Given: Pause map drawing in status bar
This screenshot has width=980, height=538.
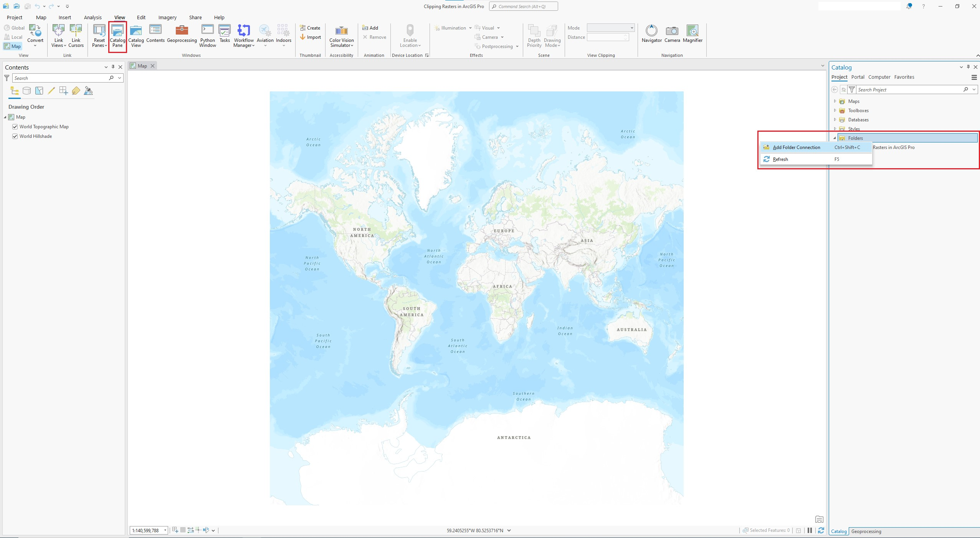Looking at the screenshot, I should pyautogui.click(x=810, y=530).
